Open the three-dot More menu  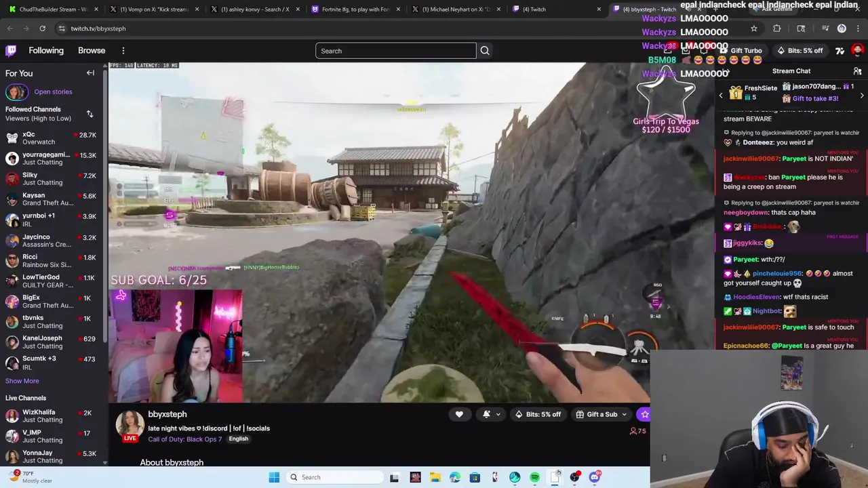point(123,51)
